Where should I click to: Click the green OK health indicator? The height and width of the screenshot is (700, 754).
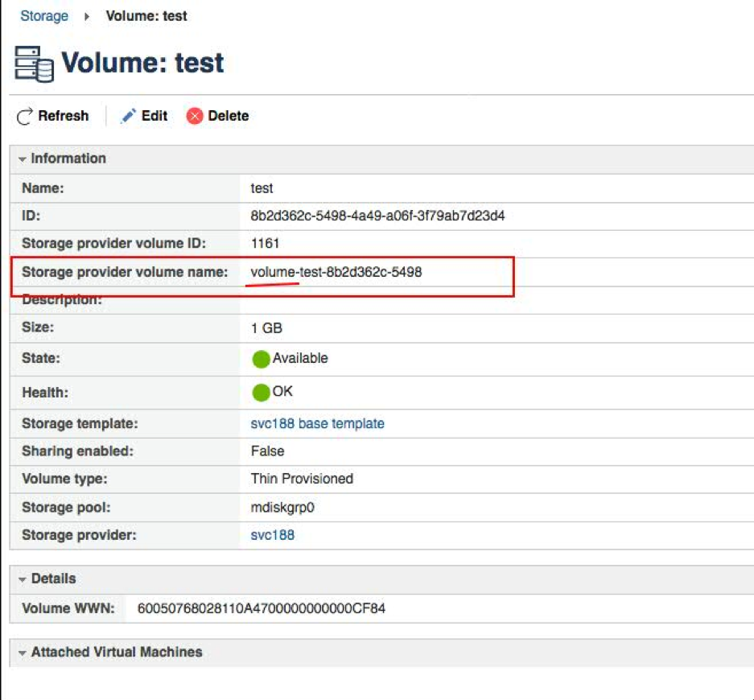261,393
